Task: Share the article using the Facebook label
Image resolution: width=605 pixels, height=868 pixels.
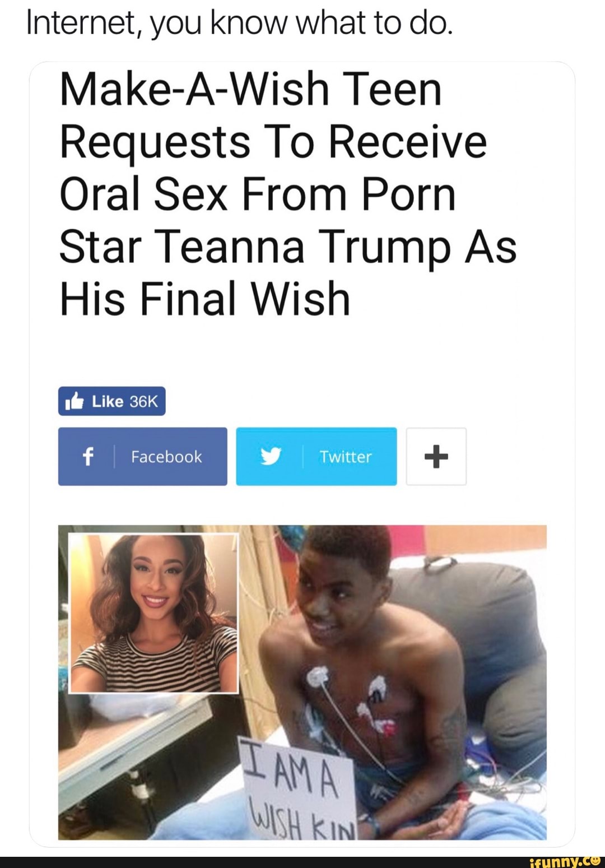Action: click(166, 457)
